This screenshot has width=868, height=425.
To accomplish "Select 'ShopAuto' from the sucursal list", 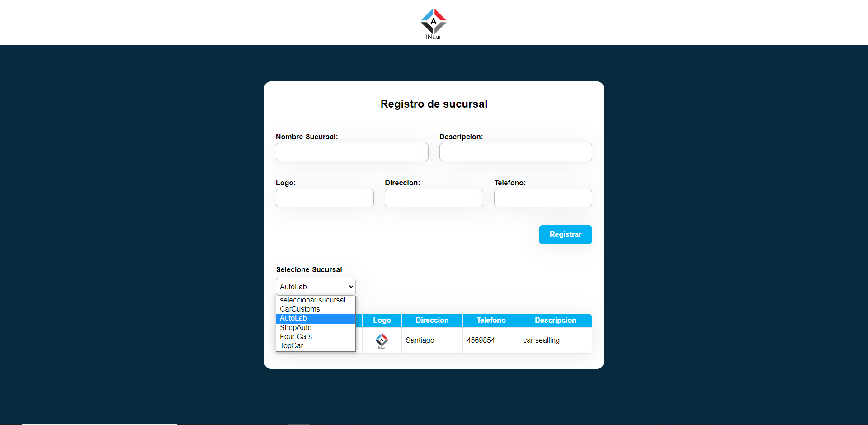I will 296,327.
